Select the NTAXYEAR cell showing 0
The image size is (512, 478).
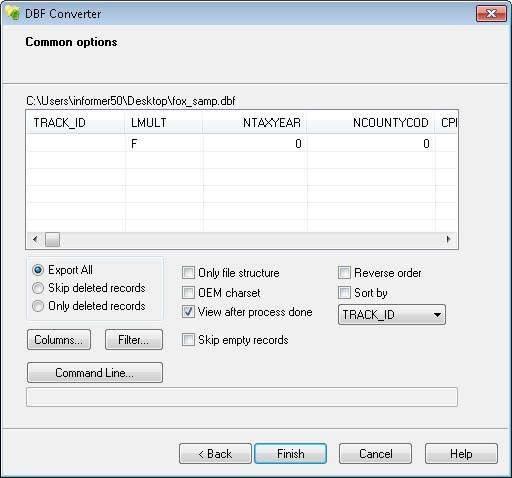(255, 144)
